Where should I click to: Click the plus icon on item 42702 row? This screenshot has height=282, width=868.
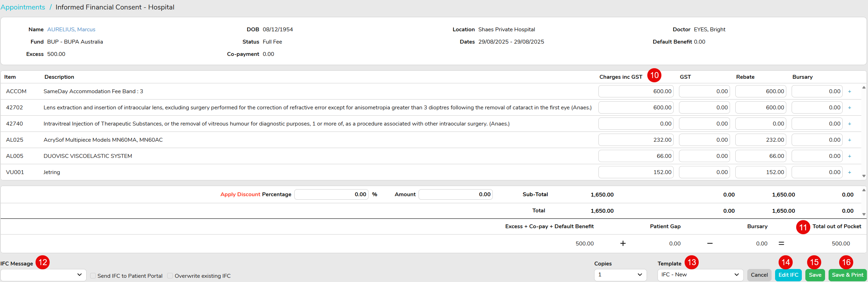click(x=849, y=108)
